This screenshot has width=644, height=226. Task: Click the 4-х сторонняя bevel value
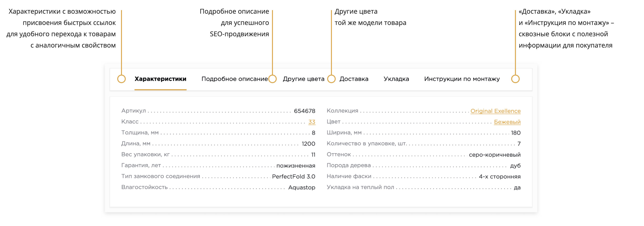tap(499, 176)
